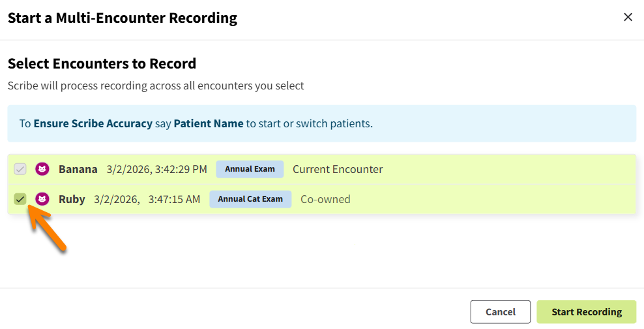This screenshot has height=329, width=644.
Task: Select the Annual Exam tag
Action: click(x=250, y=169)
